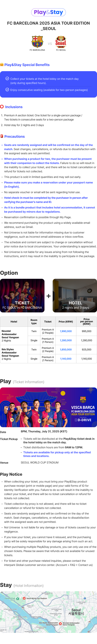Screen dimensions: 97x644
Task: Click the Ibis Styles Ambassador map label
Action: pyautogui.click(x=49, y=624)
